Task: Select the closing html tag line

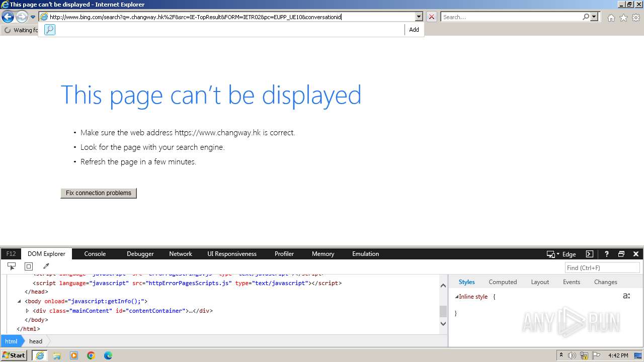Action: coord(28,329)
